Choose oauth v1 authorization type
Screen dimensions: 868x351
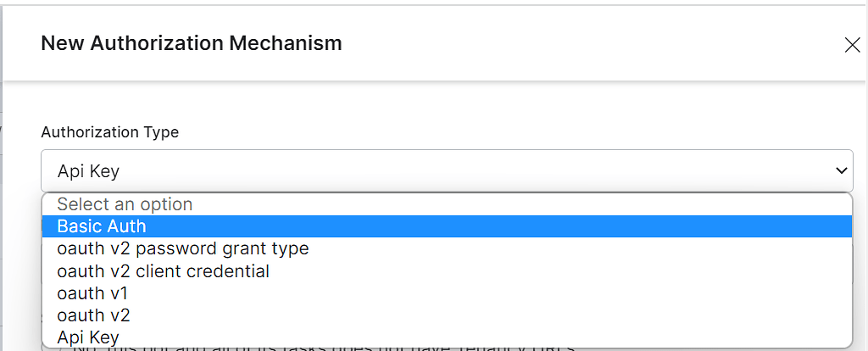point(92,293)
